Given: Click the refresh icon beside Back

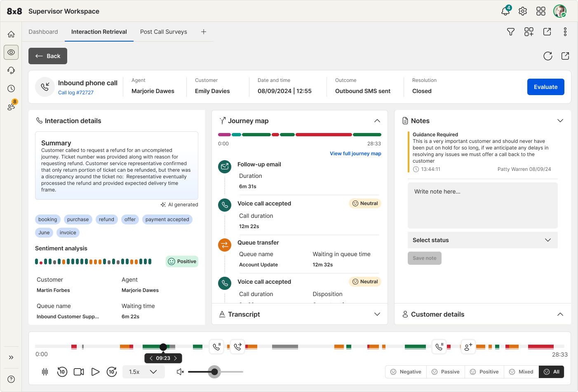Looking at the screenshot, I should click(547, 56).
